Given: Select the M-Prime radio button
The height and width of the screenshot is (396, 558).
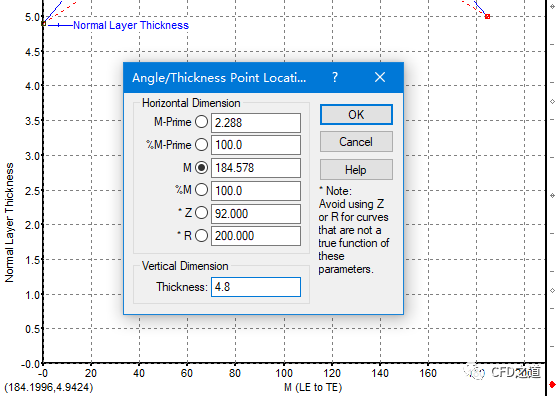Looking at the screenshot, I should 201,122.
